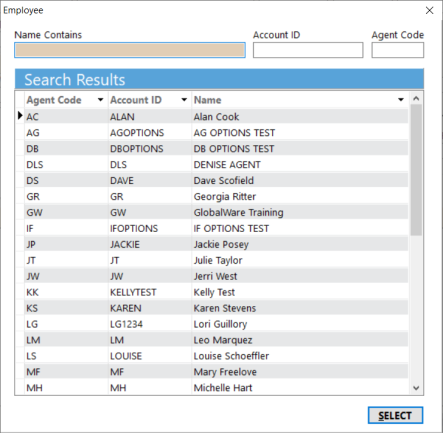This screenshot has width=443, height=433.
Task: Select the Dave Scofield row
Action: (216, 181)
